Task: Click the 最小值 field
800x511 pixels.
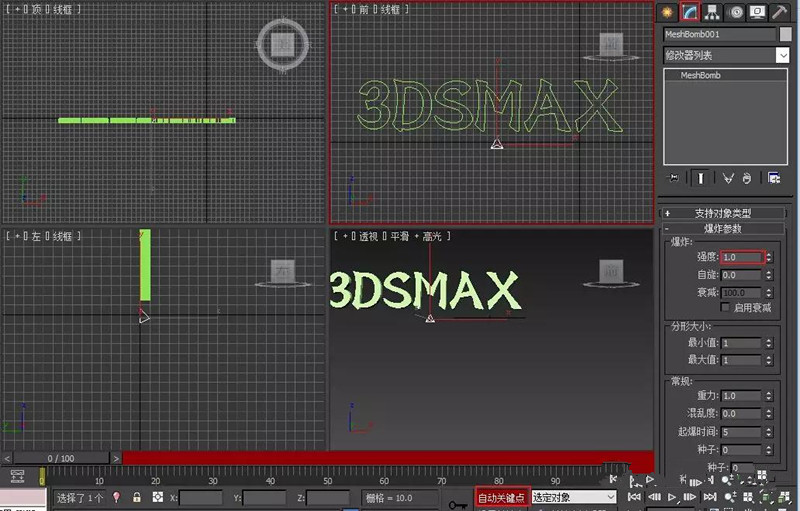Action: [x=742, y=343]
